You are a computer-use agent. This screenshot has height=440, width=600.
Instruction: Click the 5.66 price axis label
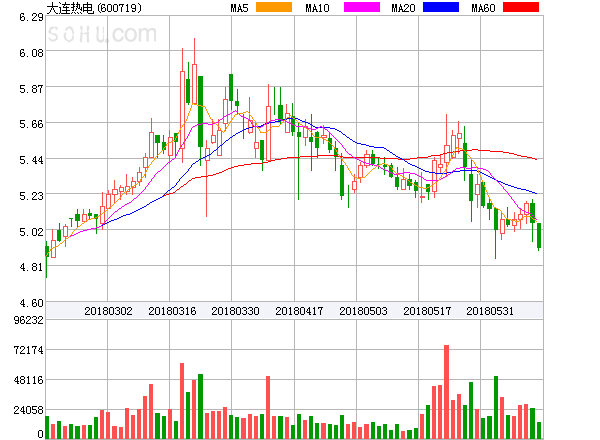pos(31,124)
